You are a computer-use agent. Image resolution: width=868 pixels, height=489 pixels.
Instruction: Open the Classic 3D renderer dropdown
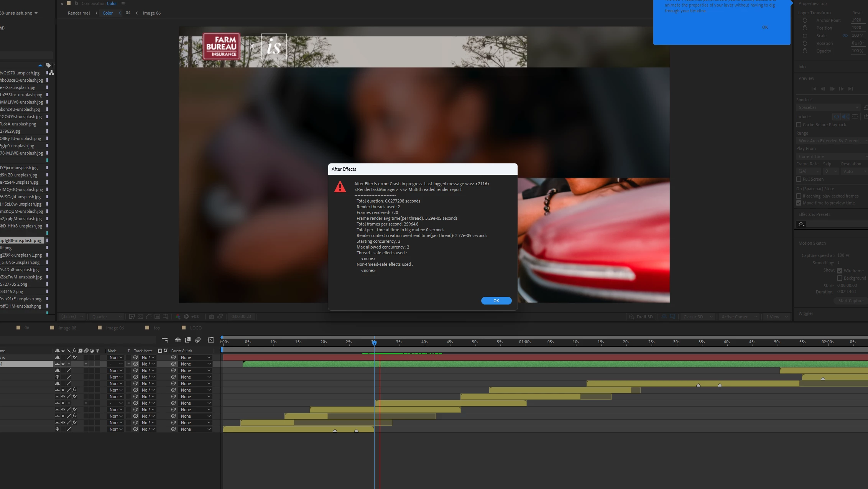[697, 317]
